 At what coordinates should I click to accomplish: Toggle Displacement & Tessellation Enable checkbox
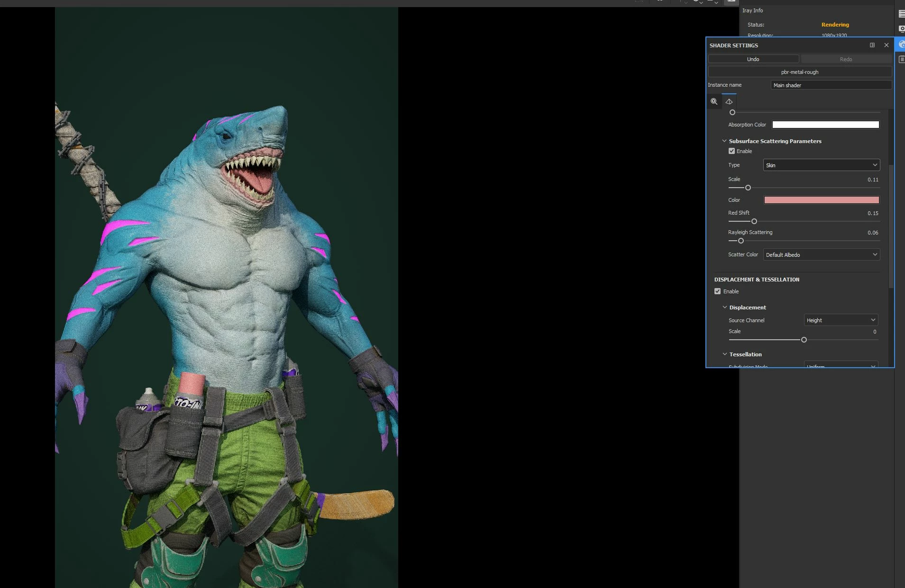pyautogui.click(x=717, y=291)
